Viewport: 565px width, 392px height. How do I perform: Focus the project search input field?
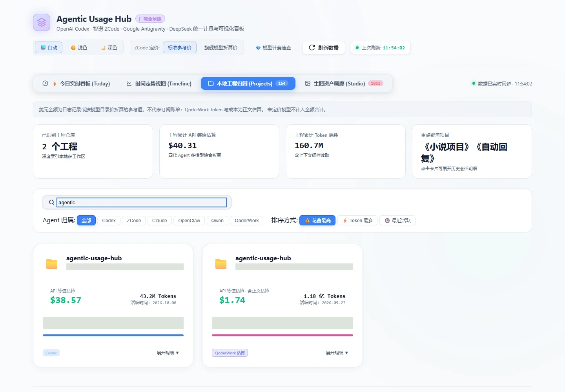tap(142, 202)
